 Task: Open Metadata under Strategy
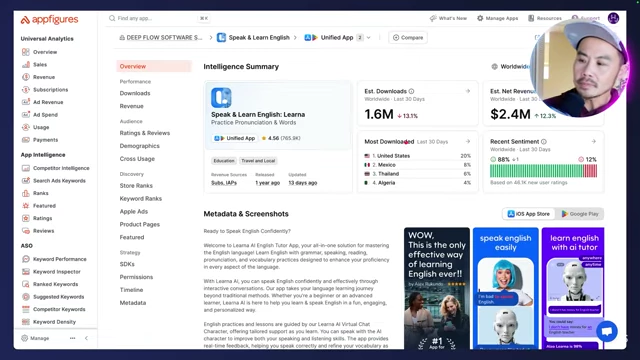(133, 303)
